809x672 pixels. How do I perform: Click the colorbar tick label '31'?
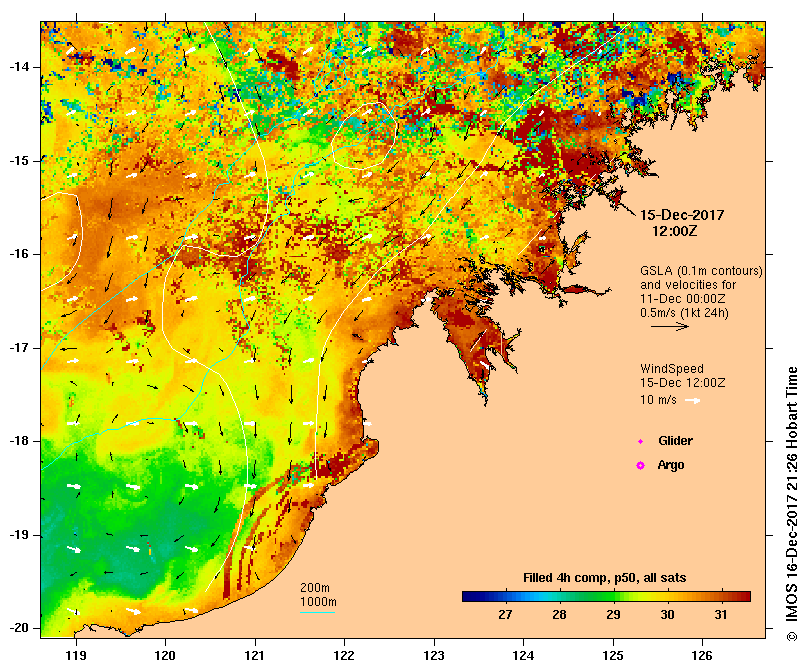coord(721,615)
